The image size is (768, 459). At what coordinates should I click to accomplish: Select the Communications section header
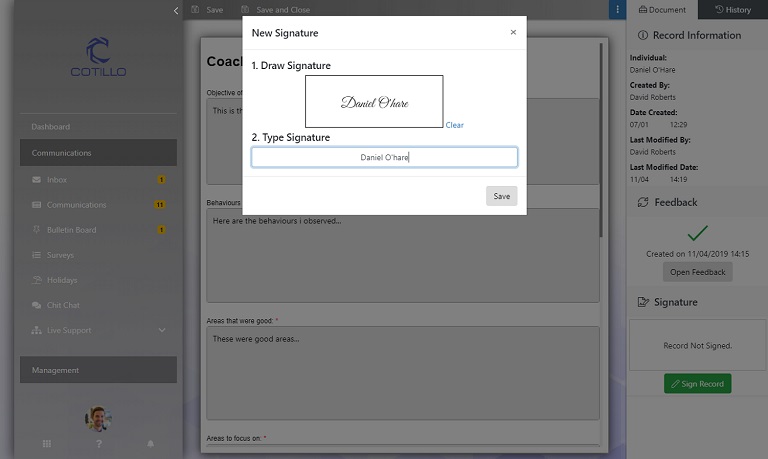[x=98, y=153]
